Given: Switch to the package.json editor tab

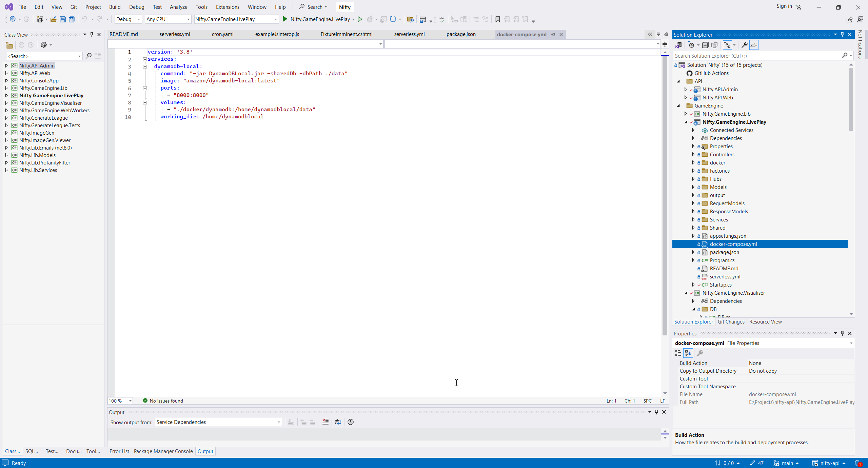Looking at the screenshot, I should pyautogui.click(x=461, y=34).
